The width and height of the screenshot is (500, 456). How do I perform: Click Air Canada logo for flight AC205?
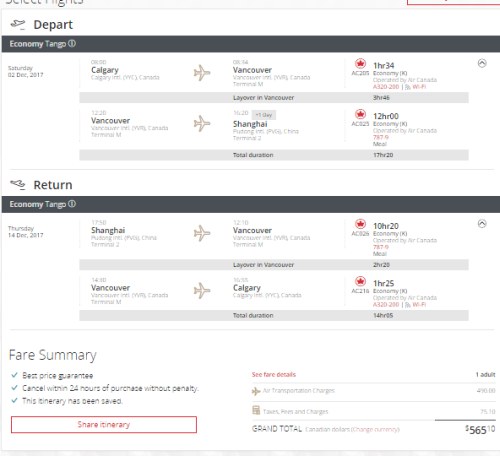point(360,63)
